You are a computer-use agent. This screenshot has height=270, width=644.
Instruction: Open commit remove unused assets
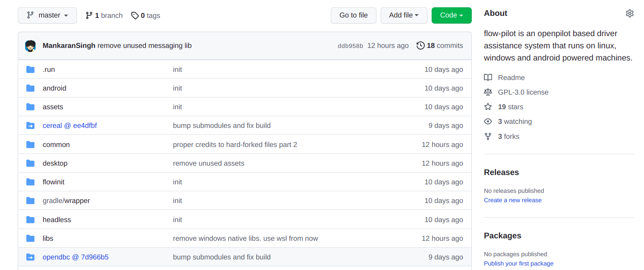click(x=209, y=163)
